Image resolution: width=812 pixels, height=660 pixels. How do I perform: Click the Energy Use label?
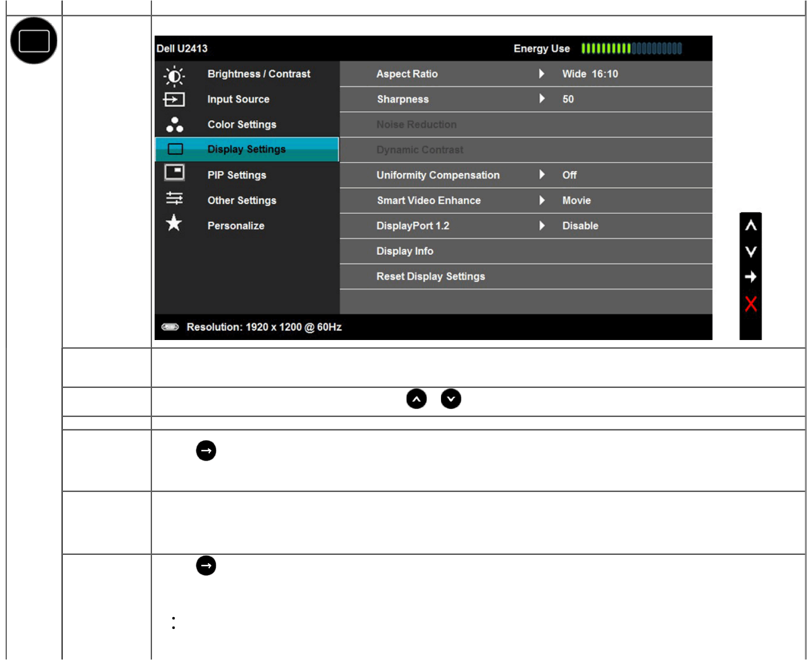[542, 48]
